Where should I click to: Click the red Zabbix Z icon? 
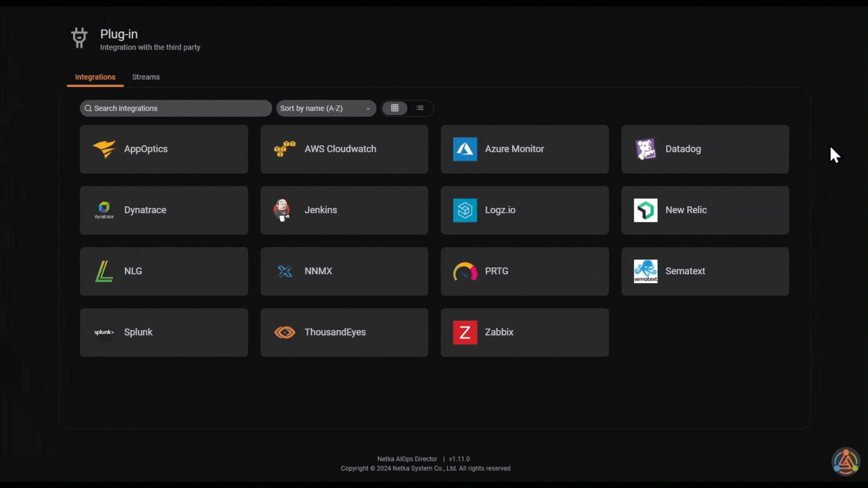point(465,333)
